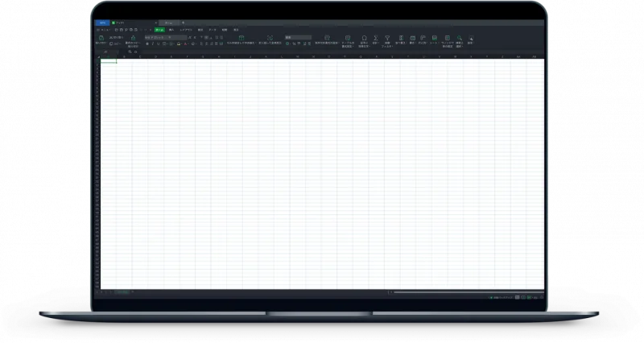Click Merge and Center (セルを結合して中央揃え) icon
Screen dimensions: 644x343
click(x=242, y=37)
